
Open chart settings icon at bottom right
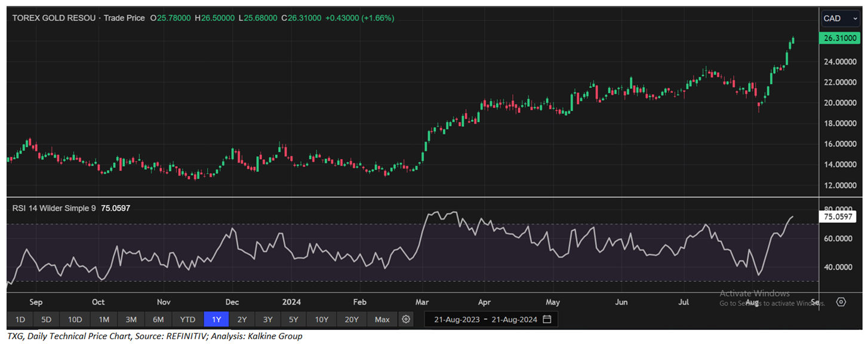(x=841, y=302)
